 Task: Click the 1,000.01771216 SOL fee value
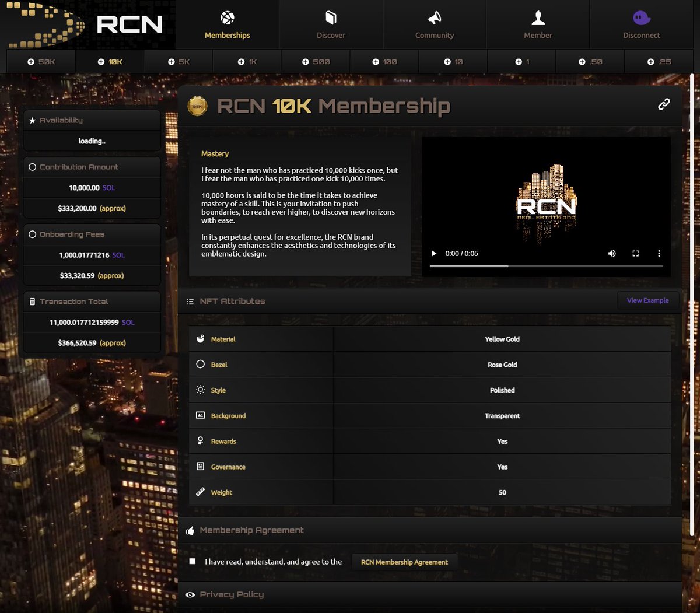point(92,255)
